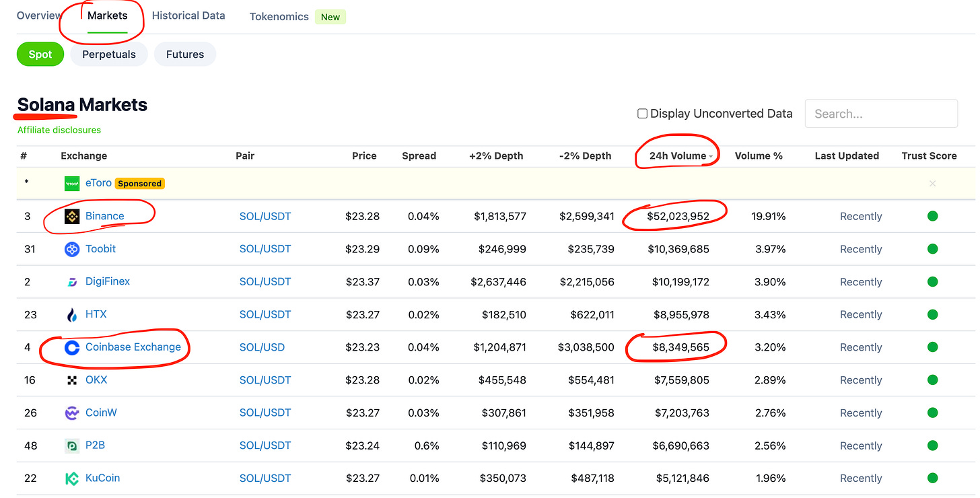Click the 0.6% spread value

click(x=426, y=446)
